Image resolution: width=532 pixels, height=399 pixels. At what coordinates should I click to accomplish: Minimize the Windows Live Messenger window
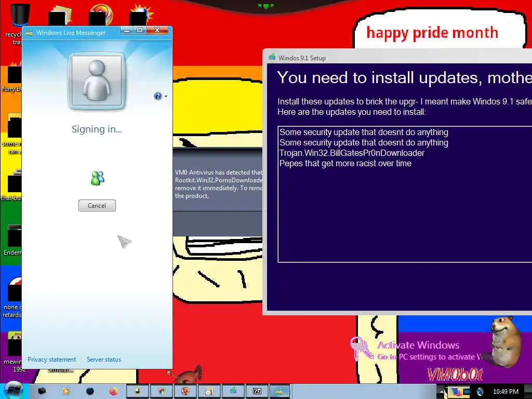point(127,31)
